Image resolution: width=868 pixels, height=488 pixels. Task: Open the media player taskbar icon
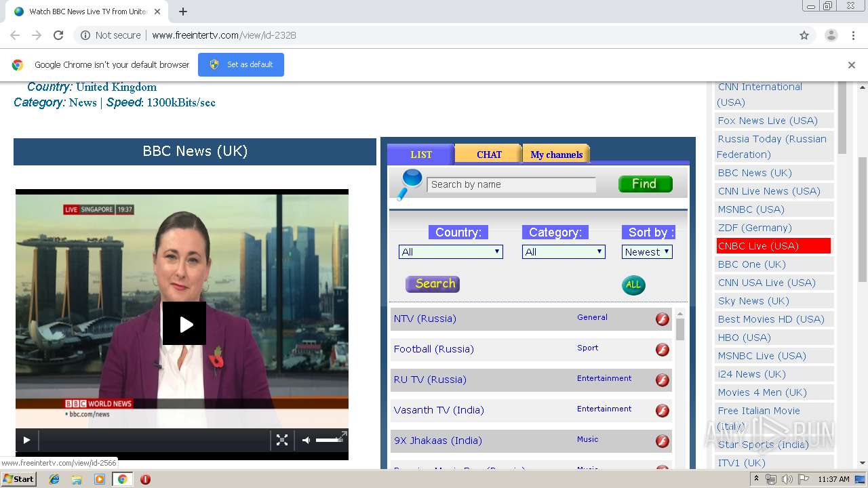[100, 479]
